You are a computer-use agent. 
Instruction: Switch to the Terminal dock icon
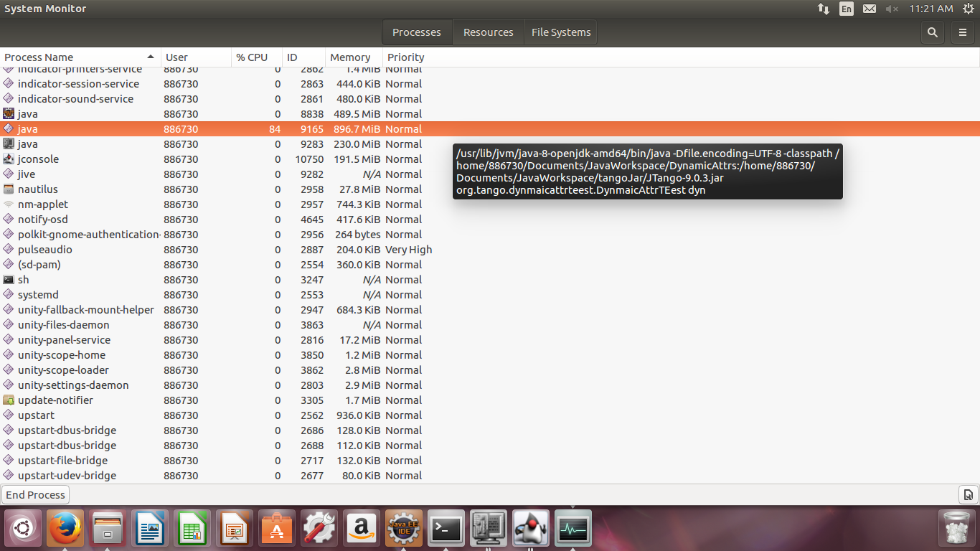click(446, 529)
